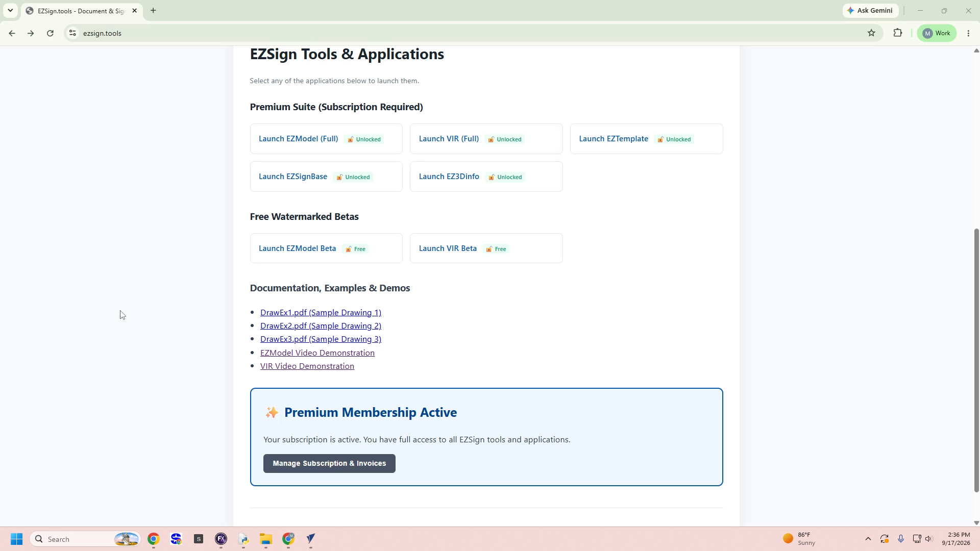Click the unlocked lock icon beside VIR (Full)
This screenshot has width=980, height=551.
[x=491, y=139]
